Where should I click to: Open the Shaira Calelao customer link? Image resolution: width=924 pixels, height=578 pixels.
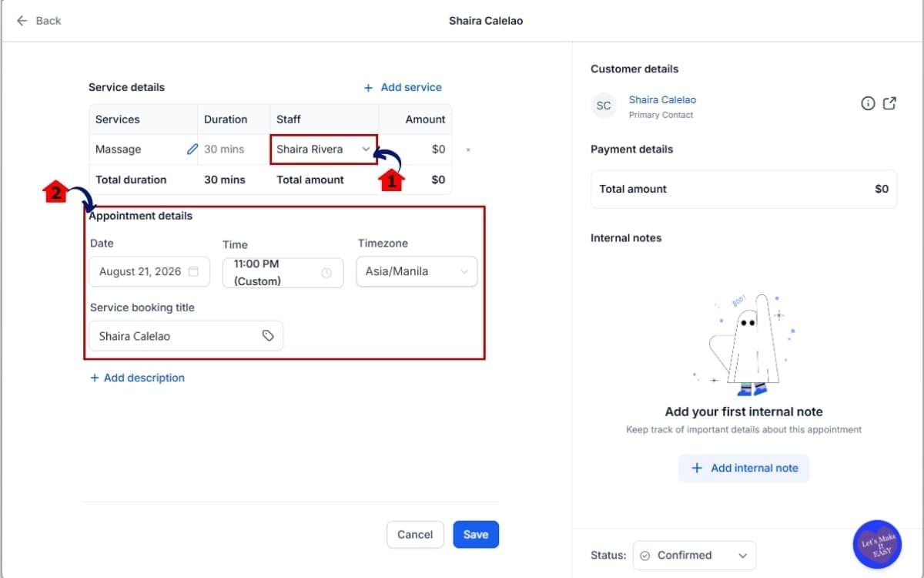click(x=662, y=99)
